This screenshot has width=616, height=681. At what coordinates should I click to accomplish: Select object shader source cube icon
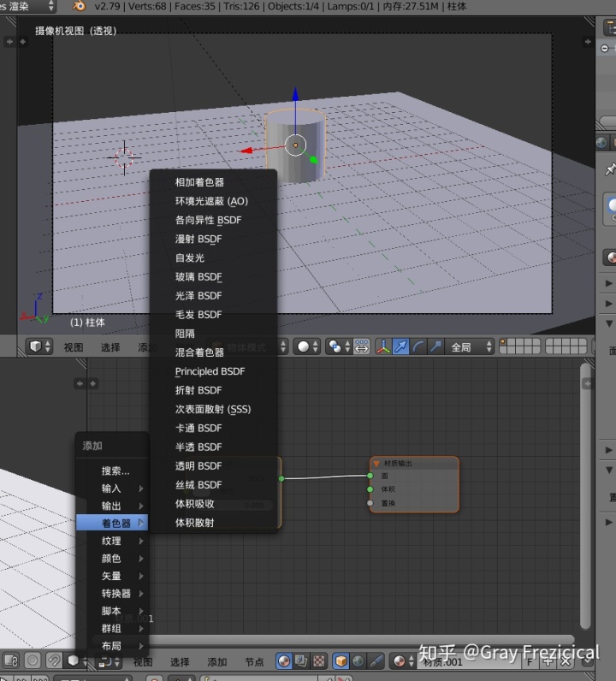[x=341, y=661]
